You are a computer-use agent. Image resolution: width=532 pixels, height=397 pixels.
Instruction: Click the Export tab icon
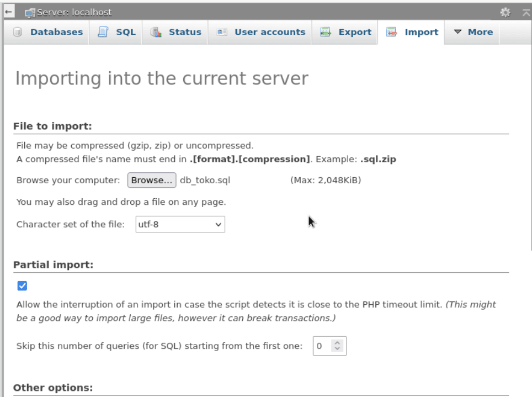tap(326, 32)
